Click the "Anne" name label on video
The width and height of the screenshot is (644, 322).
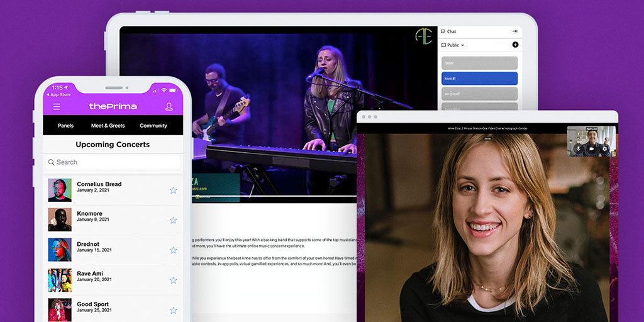[487, 139]
